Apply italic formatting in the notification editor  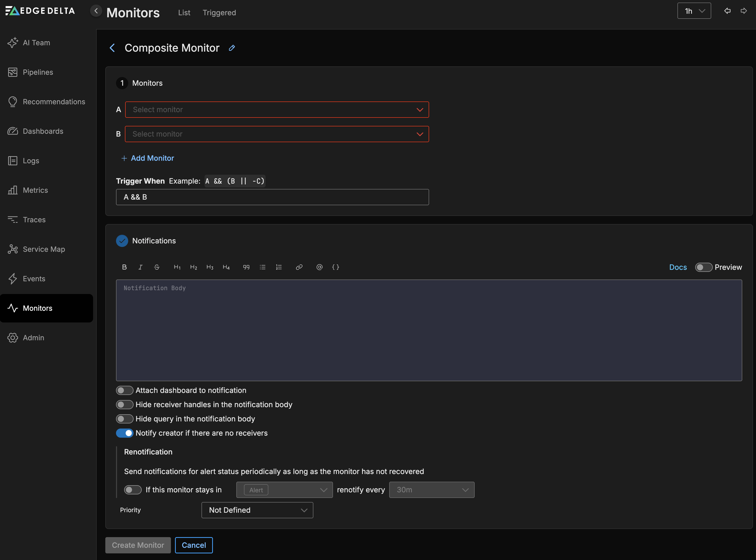click(140, 267)
